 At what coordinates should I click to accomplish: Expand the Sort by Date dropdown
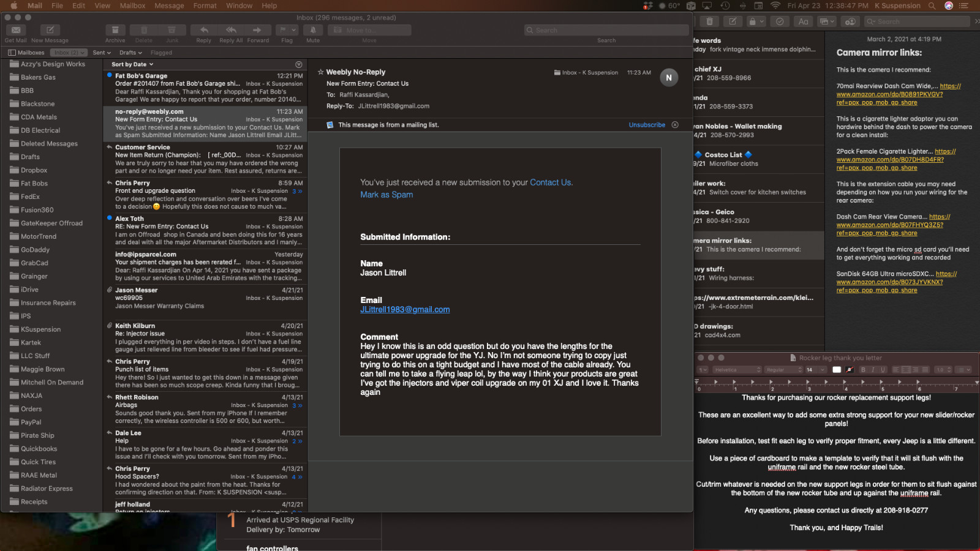[x=132, y=64]
